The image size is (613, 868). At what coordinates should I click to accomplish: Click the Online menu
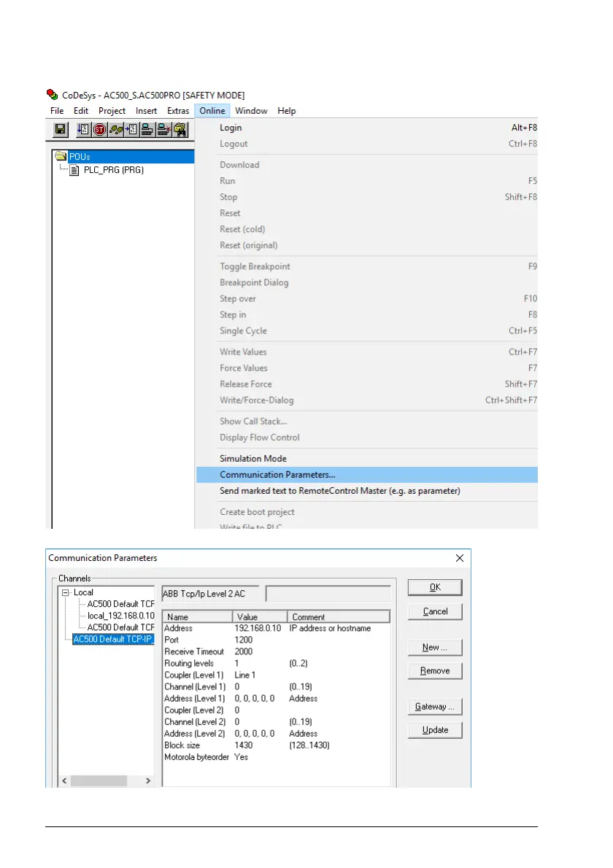point(212,111)
